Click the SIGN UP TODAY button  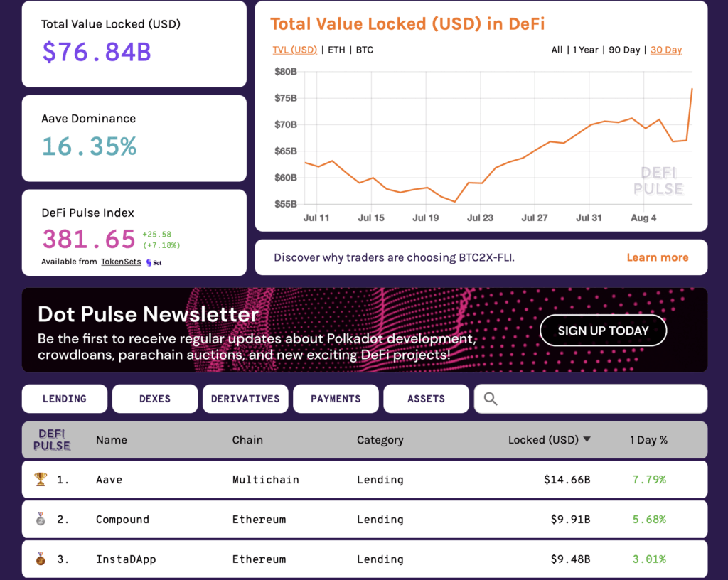click(603, 331)
